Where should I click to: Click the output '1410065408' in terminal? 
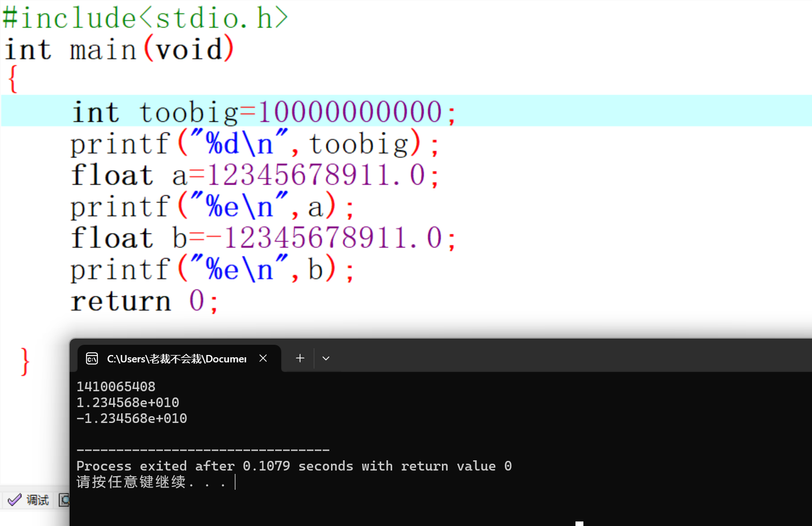tap(116, 387)
